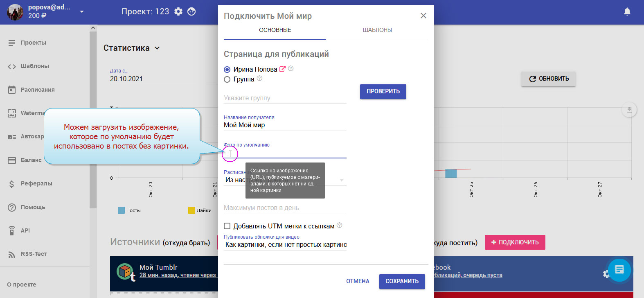Click the chart download icon

[629, 110]
